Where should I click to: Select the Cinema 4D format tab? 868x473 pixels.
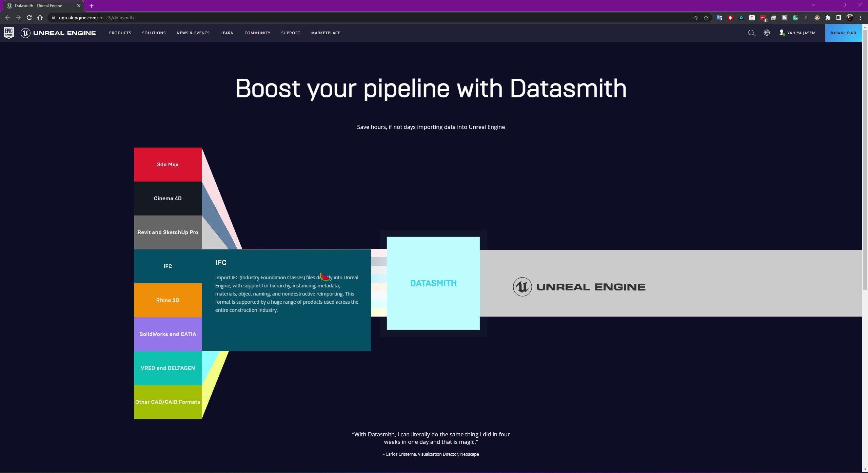pos(167,198)
